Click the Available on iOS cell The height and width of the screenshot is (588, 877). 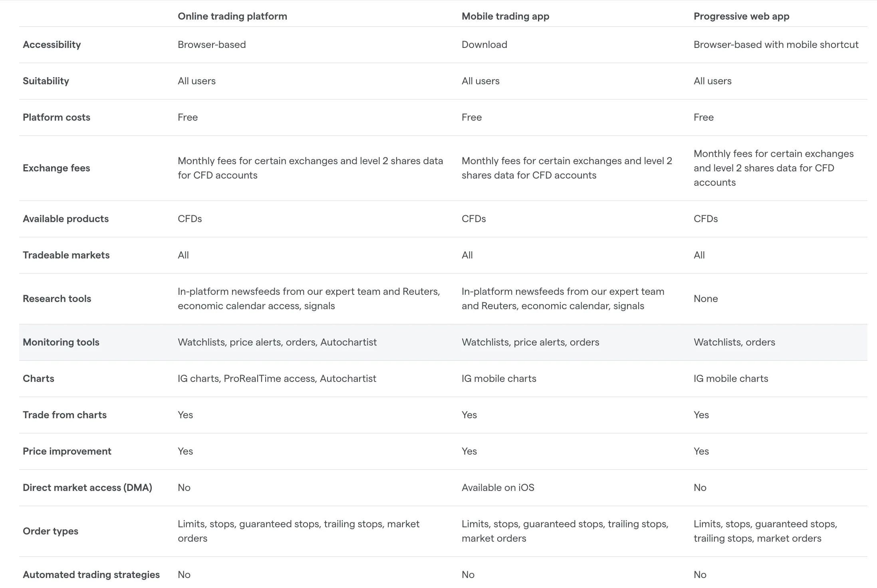pos(498,488)
